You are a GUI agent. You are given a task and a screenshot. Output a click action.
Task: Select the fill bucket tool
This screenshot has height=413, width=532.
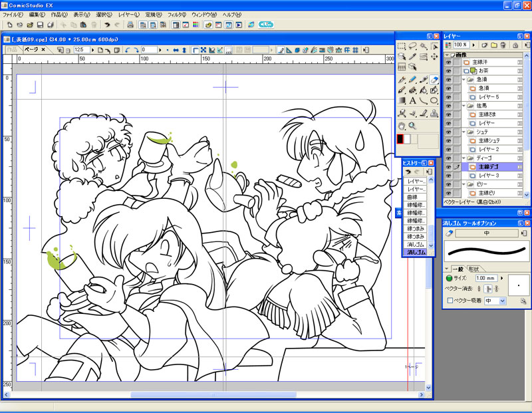coord(424,90)
